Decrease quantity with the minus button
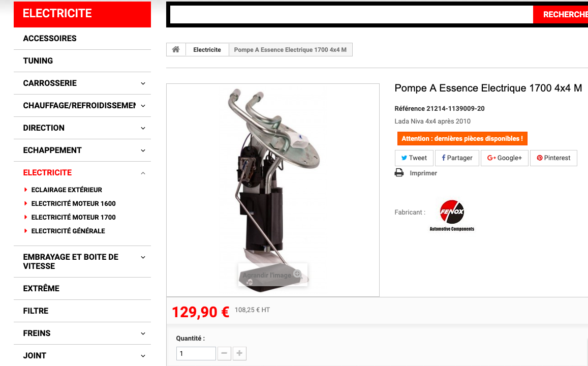The width and height of the screenshot is (588, 366). (x=224, y=353)
